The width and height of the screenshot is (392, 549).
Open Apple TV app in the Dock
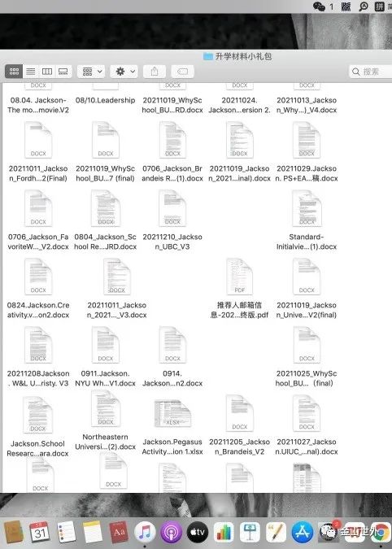pos(198,532)
